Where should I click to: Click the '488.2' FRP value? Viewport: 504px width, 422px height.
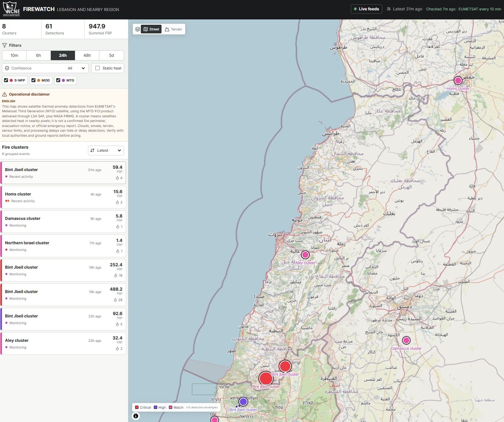(x=116, y=289)
